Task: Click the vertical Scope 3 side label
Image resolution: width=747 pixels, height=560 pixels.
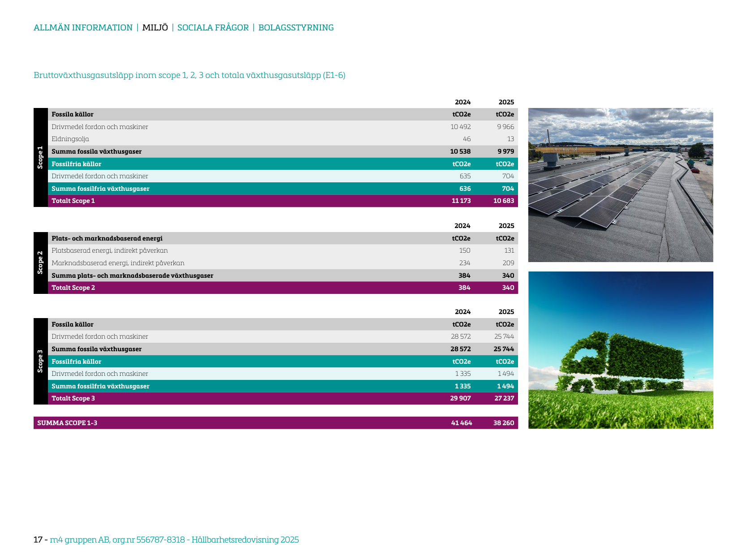Action: click(40, 361)
